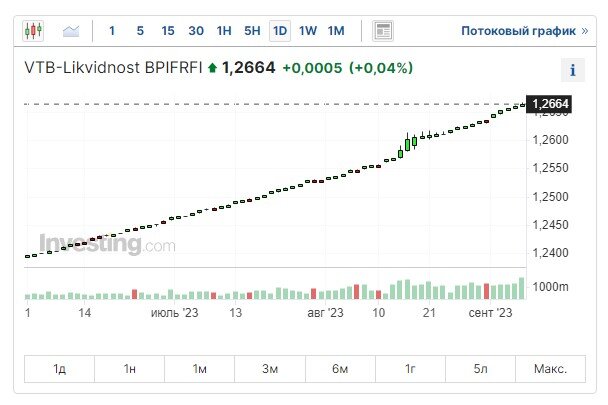Click the 1000m volume axis label

550,287
